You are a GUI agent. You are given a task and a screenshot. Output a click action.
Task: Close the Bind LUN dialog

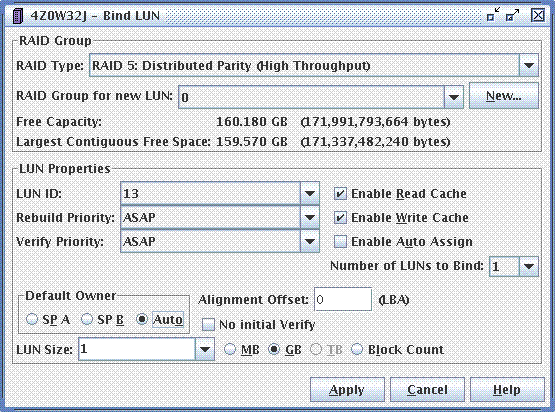tap(538, 15)
